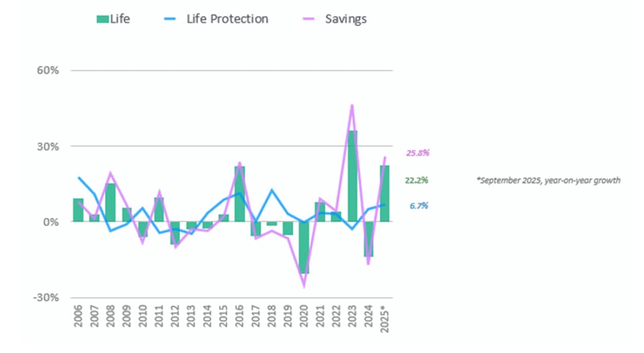Select the negative 2020 Life bar
Viewport: 644px width, 353px height.
click(304, 247)
